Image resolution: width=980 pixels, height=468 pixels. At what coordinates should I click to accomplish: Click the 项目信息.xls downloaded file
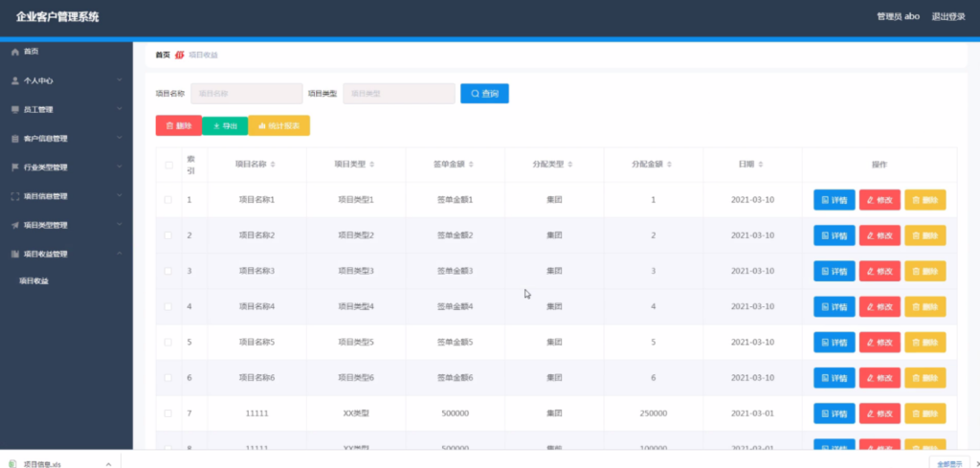tap(42, 464)
